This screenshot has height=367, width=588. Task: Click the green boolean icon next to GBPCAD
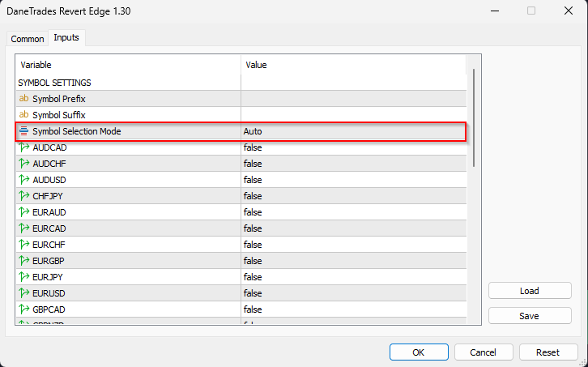pyautogui.click(x=24, y=309)
